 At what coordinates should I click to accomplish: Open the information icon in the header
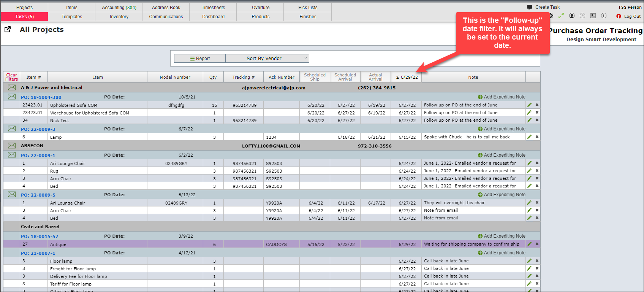click(604, 16)
